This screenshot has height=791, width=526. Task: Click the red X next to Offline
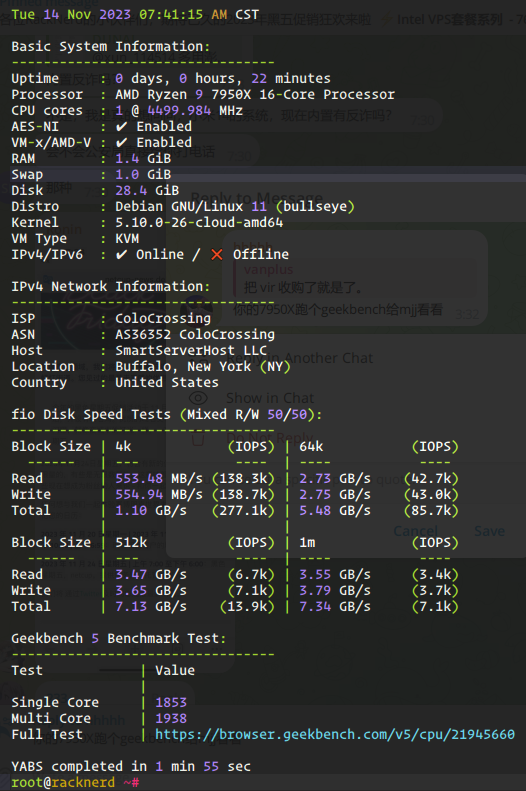217,254
